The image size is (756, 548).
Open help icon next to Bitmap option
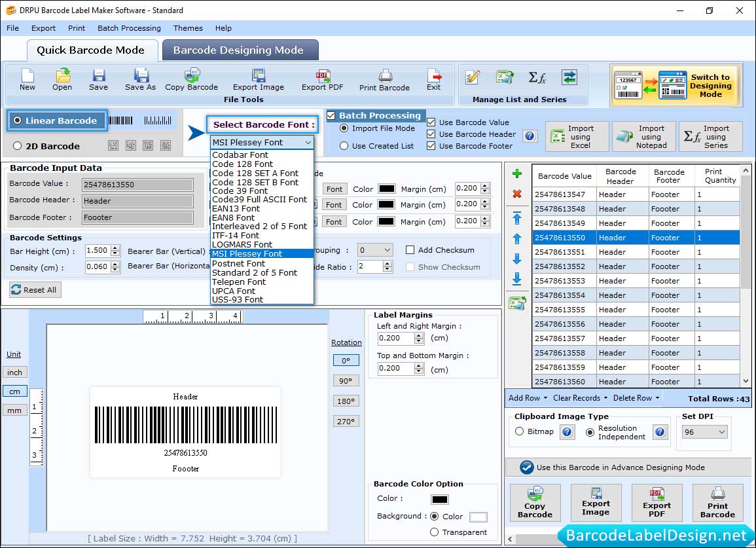tap(567, 431)
